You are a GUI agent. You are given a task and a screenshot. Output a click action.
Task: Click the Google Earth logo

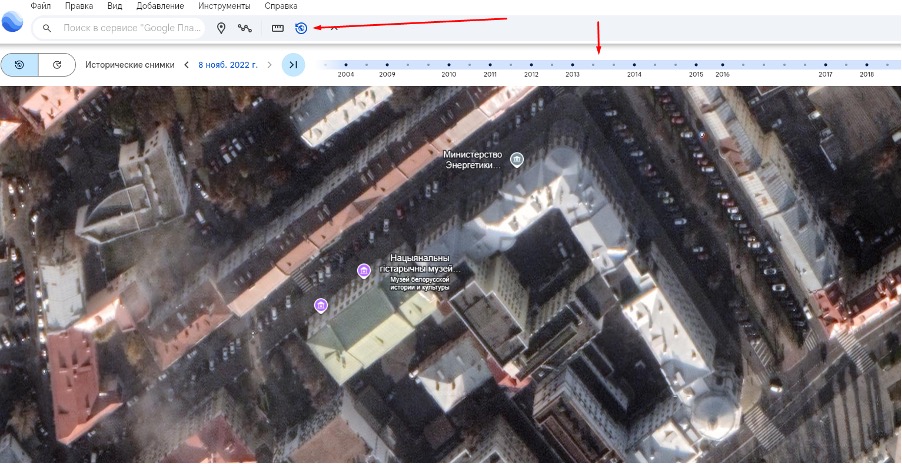pos(12,22)
